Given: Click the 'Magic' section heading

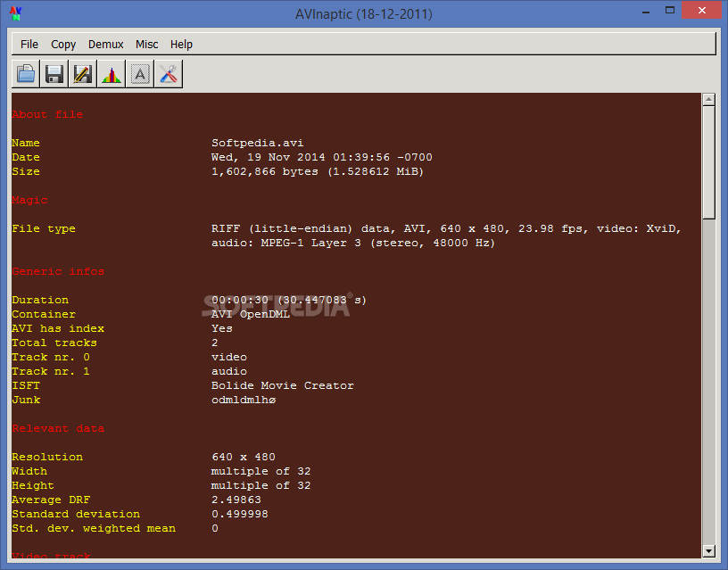Looking at the screenshot, I should point(29,200).
